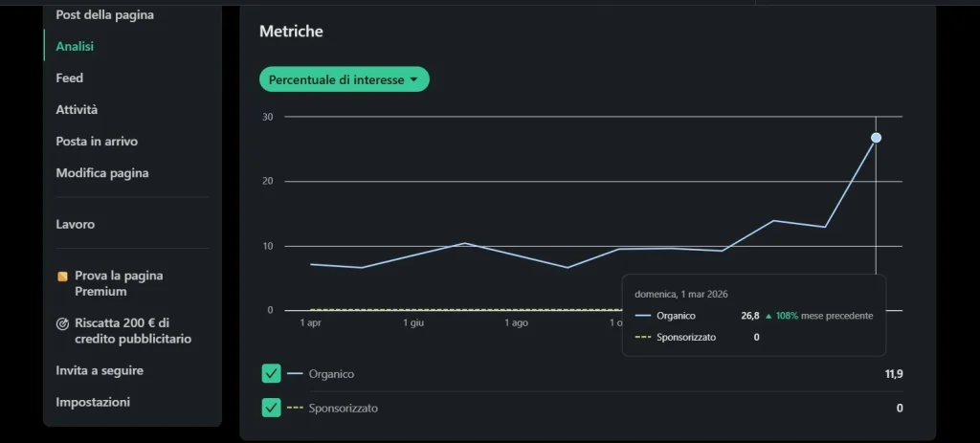This screenshot has width=980, height=443.
Task: Click the Sponsorizzato row in the tooltip
Action: pyautogui.click(x=698, y=338)
